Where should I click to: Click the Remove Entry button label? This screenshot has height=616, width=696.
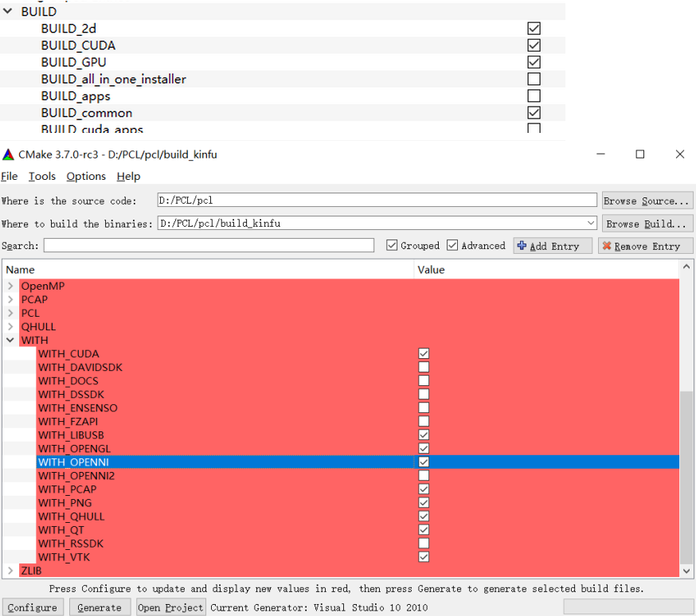647,246
